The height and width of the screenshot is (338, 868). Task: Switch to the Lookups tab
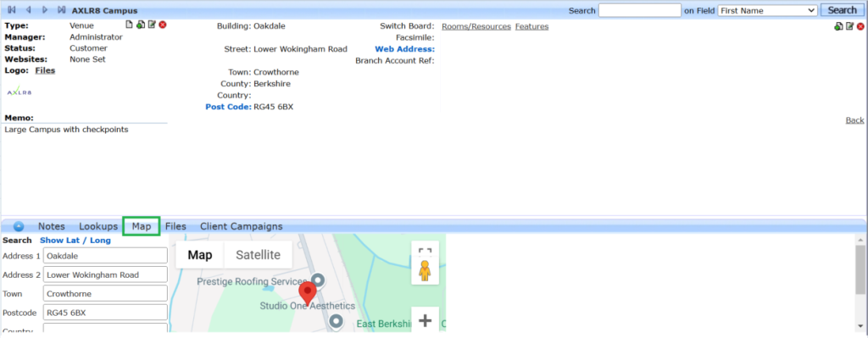tap(98, 226)
